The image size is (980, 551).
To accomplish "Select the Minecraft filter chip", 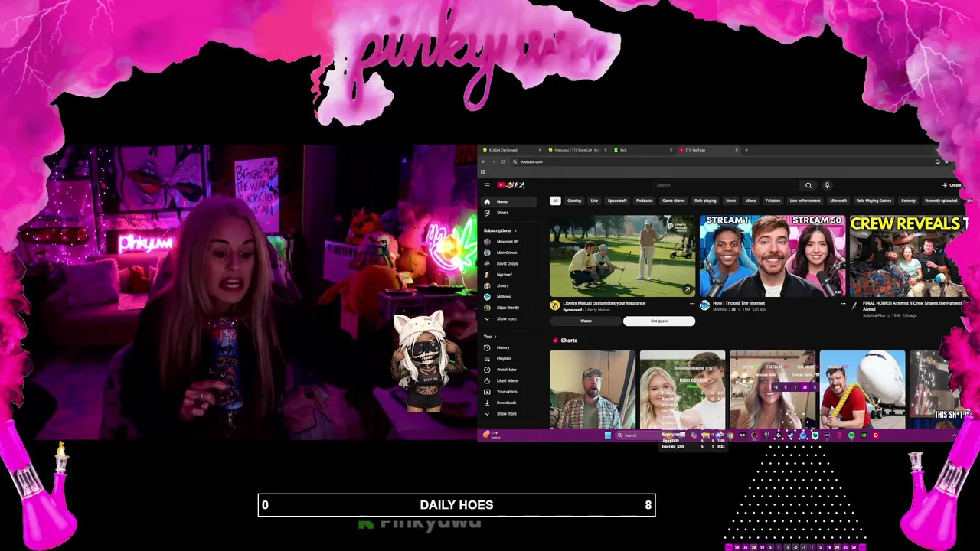I will point(838,201).
